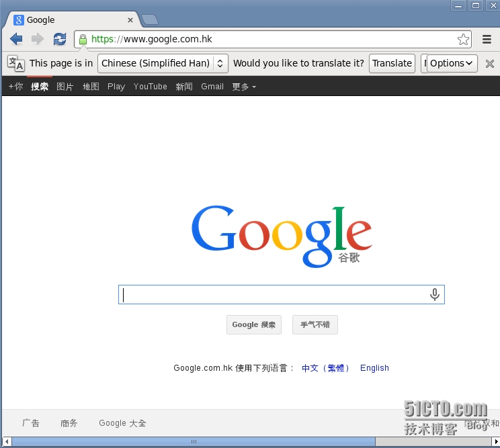Open the 商务 footer link

click(x=69, y=423)
